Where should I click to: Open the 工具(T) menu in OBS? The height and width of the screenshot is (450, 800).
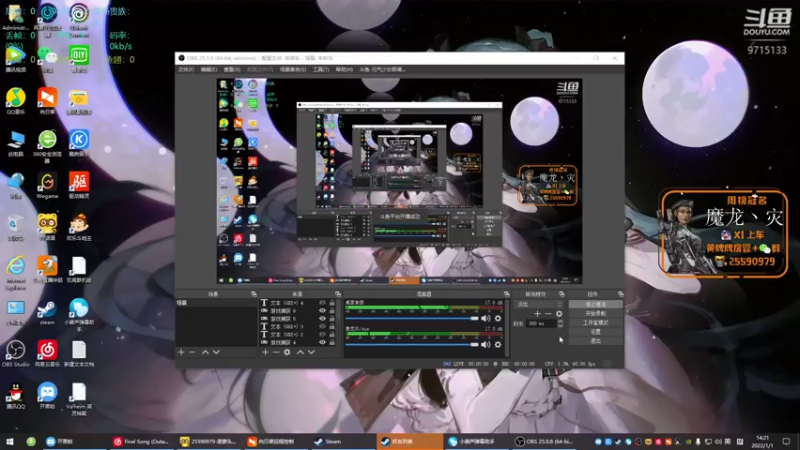(x=321, y=69)
